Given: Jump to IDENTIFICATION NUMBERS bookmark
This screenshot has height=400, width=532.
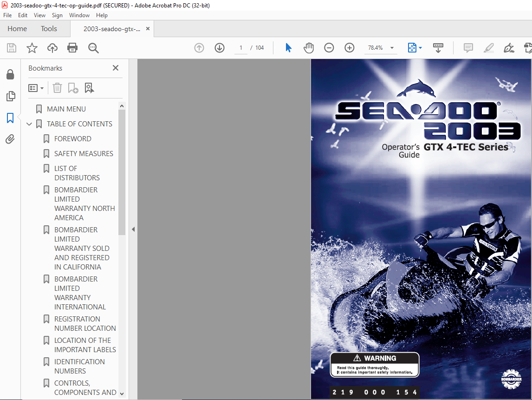Looking at the screenshot, I should tap(80, 367).
